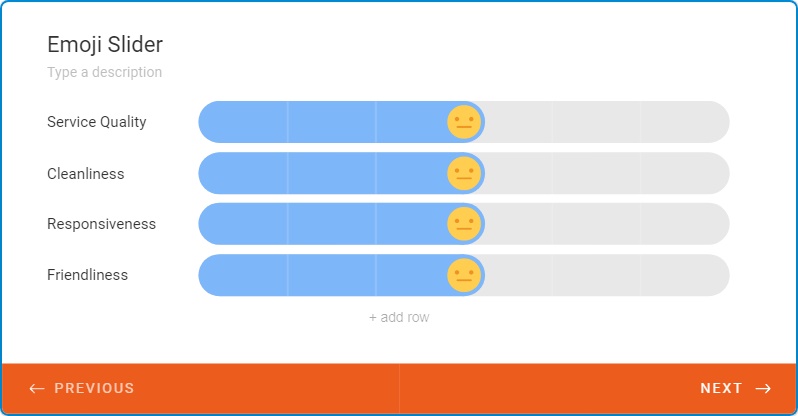798x416 pixels.
Task: Rename the Cleanliness row label
Action: [x=86, y=174]
